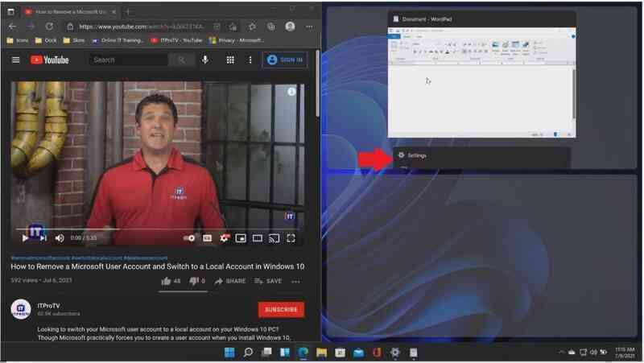Open WordPad on the taskbar

414,353
